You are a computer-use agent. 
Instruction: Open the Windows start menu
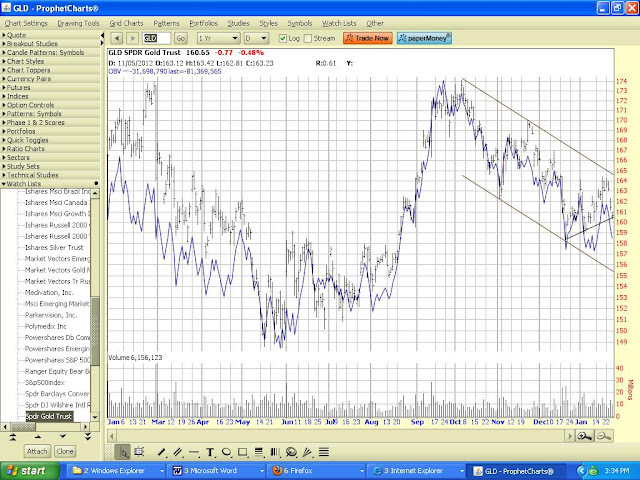30,471
